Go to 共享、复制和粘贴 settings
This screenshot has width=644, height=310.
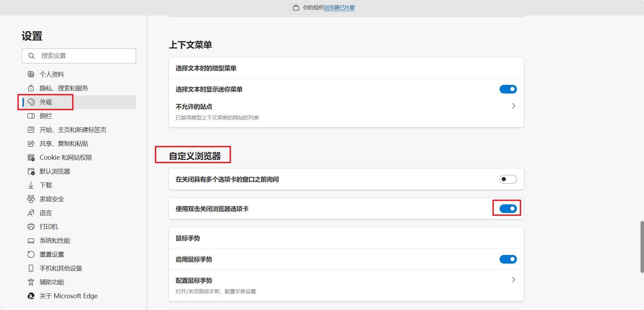click(79, 143)
